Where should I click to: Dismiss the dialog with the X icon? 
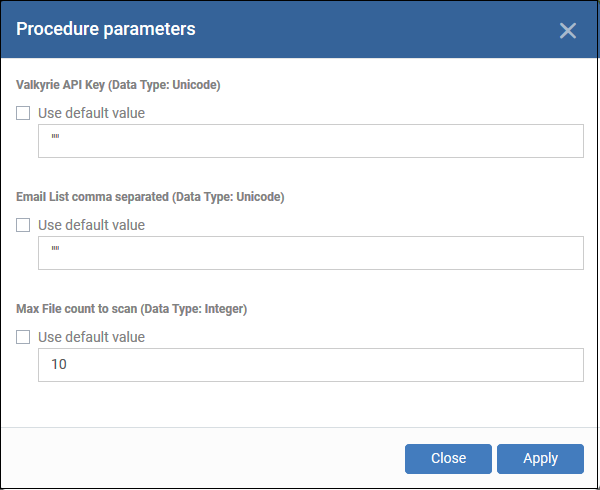pyautogui.click(x=567, y=31)
